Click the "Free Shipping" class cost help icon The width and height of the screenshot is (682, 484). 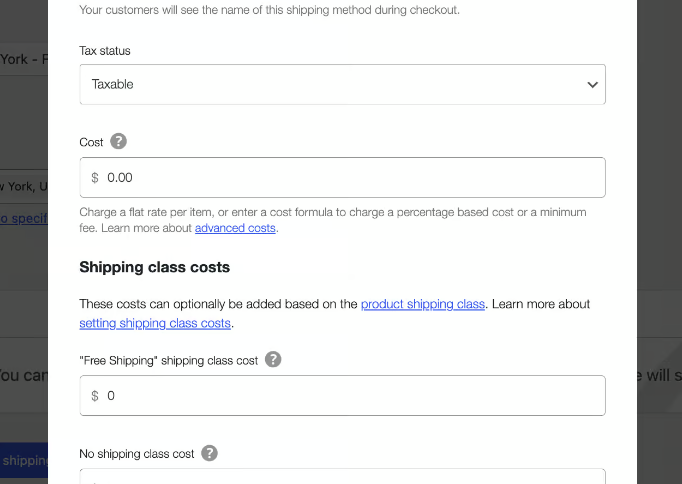pos(273,360)
